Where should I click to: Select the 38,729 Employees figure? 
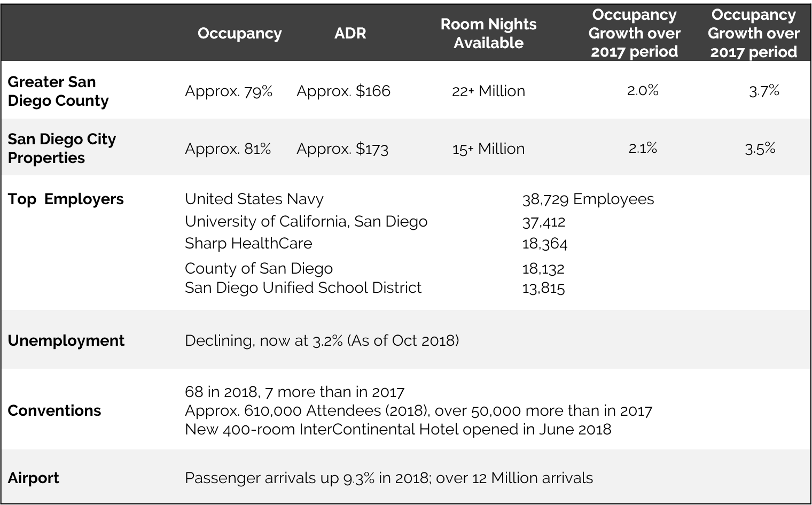pos(588,199)
